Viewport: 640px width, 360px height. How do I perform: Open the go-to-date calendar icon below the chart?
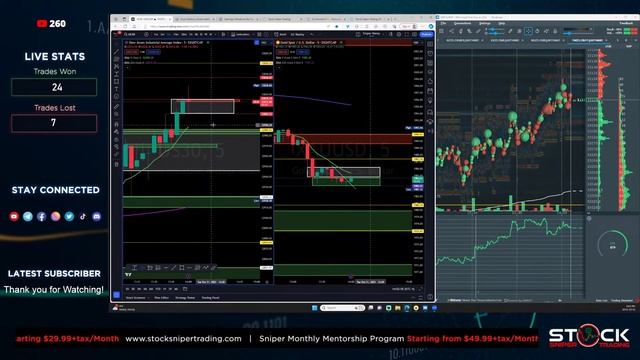click(x=185, y=289)
